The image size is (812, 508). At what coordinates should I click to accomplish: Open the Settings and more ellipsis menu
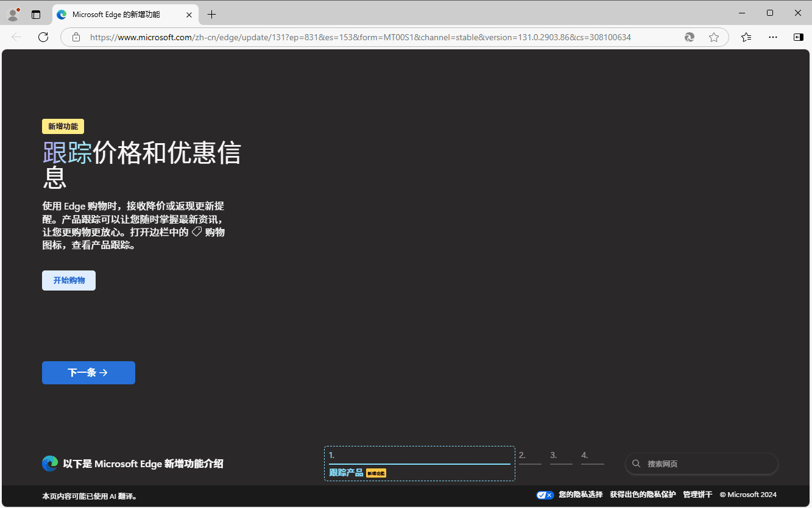pos(772,37)
